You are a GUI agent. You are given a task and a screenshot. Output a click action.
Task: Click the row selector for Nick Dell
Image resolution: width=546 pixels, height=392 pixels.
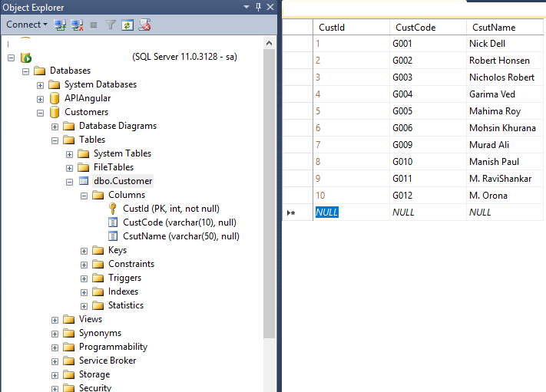pyautogui.click(x=297, y=44)
